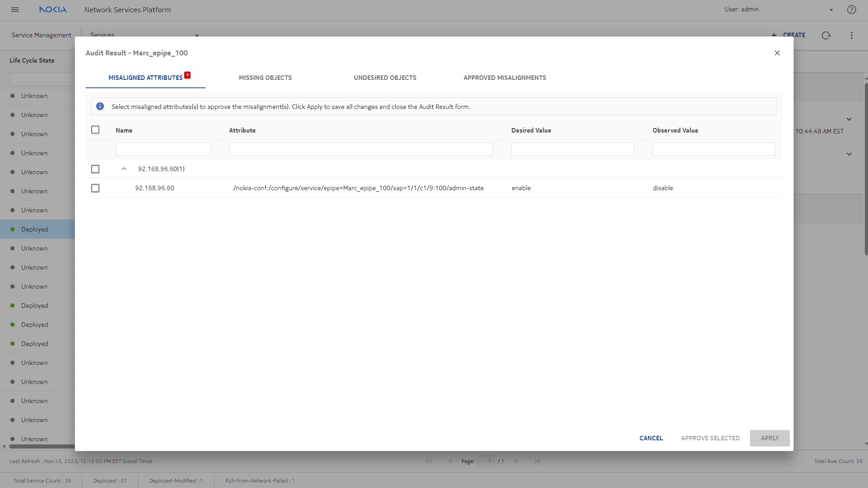Close the Audit Result dialog with X
The image size is (868, 488).
tap(777, 53)
